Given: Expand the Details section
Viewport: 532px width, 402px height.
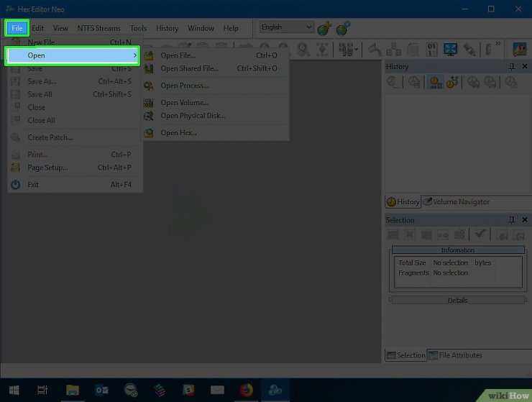Looking at the screenshot, I should (458, 300).
